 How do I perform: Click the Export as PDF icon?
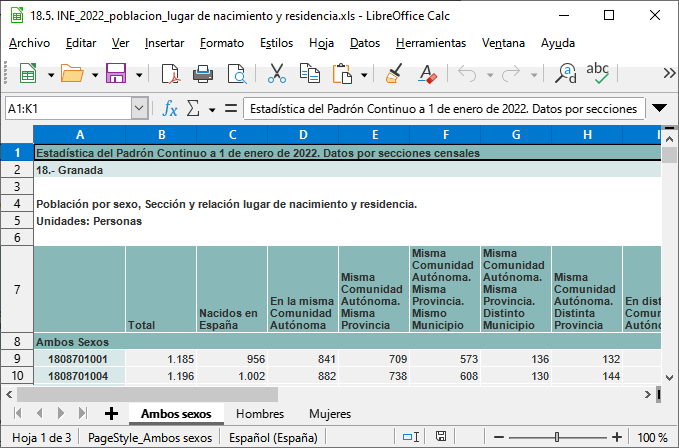pyautogui.click(x=170, y=74)
